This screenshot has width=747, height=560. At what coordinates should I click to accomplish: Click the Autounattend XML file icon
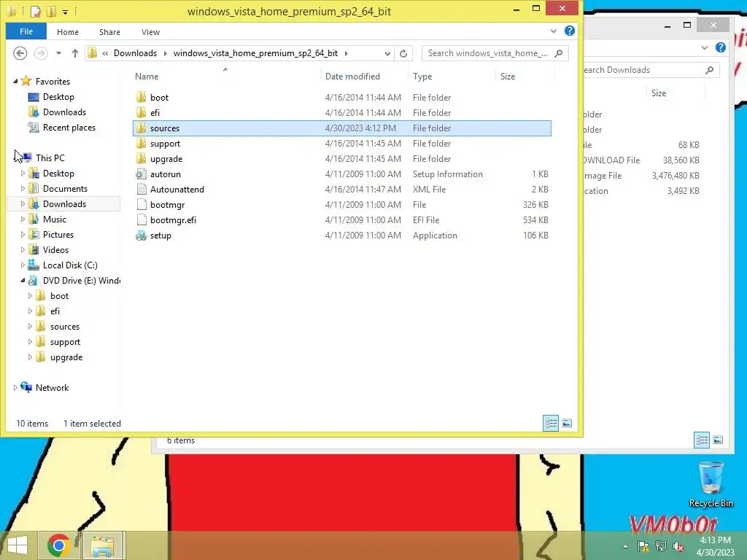(x=141, y=189)
